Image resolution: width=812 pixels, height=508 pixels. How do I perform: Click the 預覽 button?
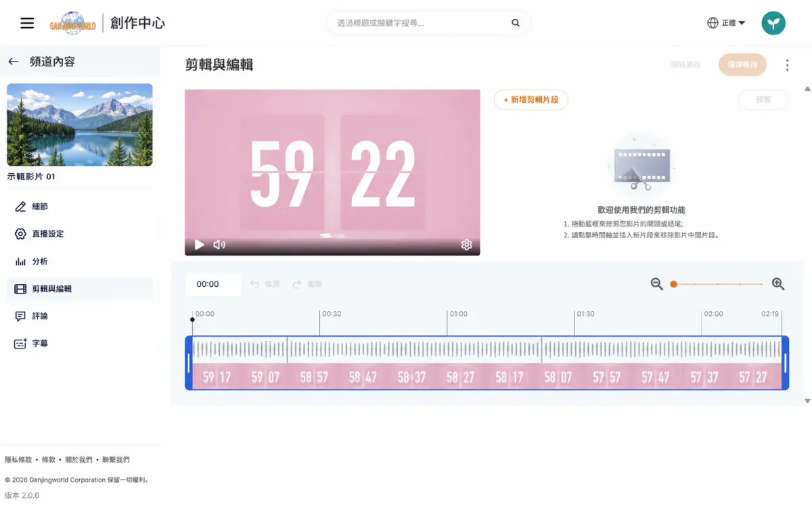[763, 99]
